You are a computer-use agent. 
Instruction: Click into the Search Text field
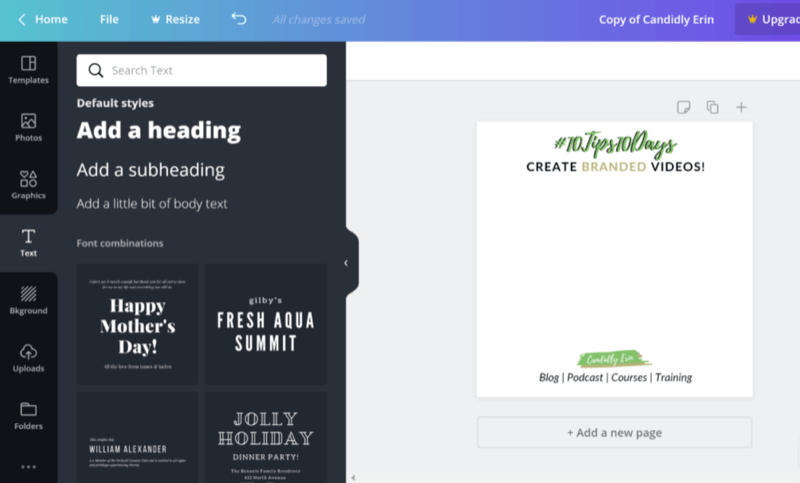(202, 70)
